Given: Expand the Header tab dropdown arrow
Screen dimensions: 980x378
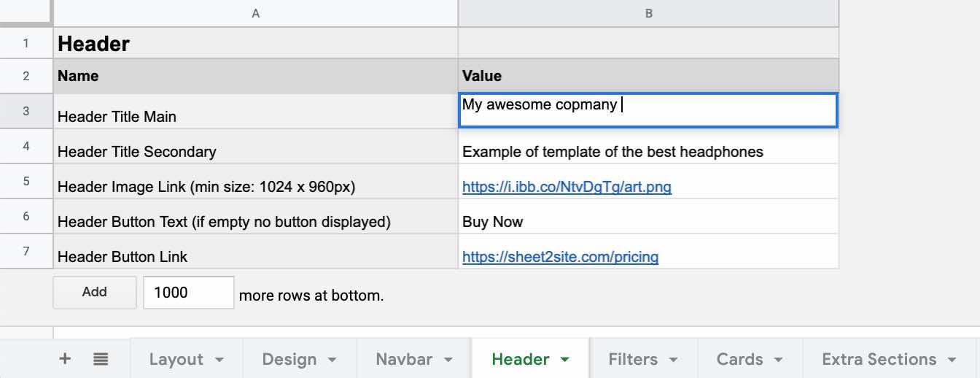Looking at the screenshot, I should 564,360.
